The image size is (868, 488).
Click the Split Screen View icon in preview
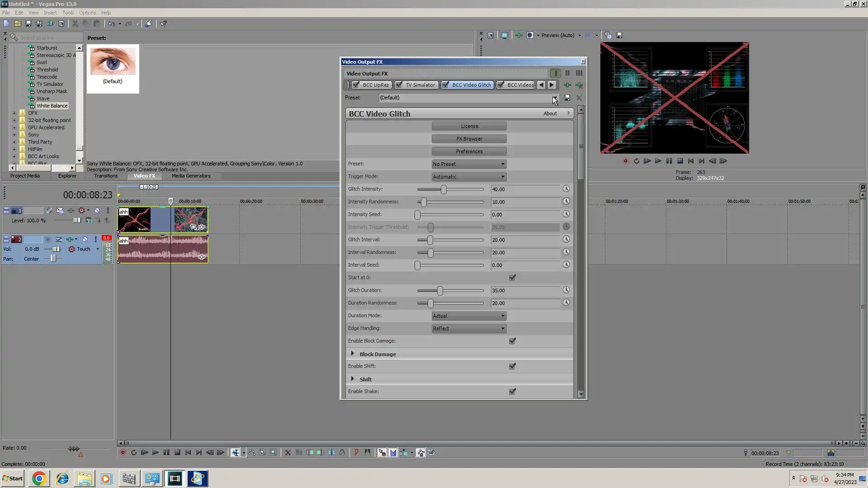tap(530, 35)
